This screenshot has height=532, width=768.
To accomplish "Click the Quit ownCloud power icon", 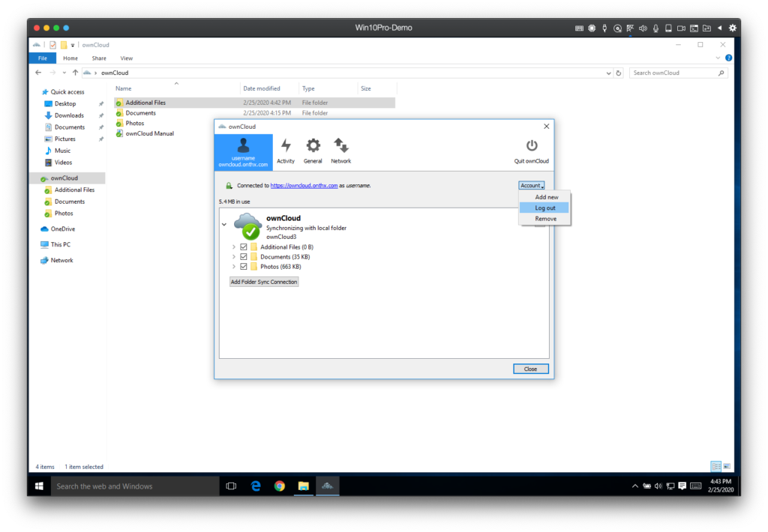I will click(532, 146).
